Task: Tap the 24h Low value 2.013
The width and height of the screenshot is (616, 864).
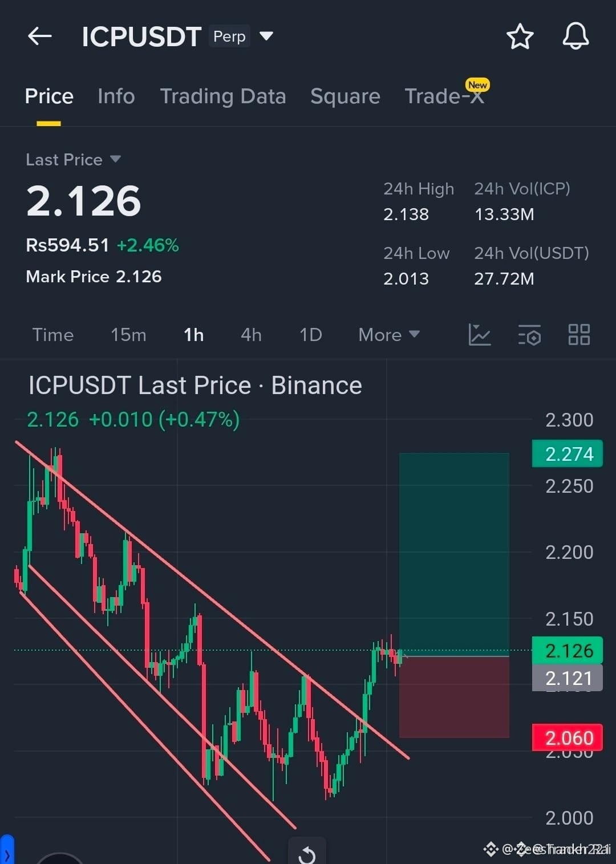Action: pyautogui.click(x=406, y=279)
